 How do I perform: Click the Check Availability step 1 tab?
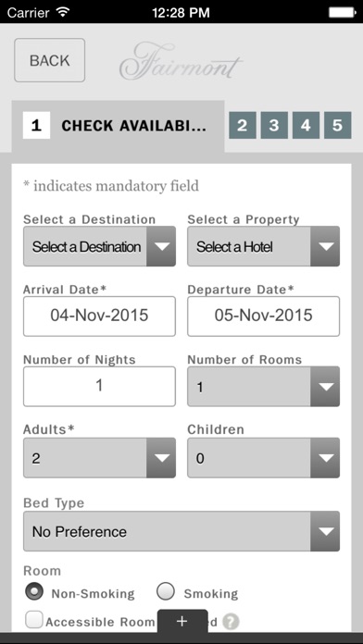pyautogui.click(x=118, y=126)
